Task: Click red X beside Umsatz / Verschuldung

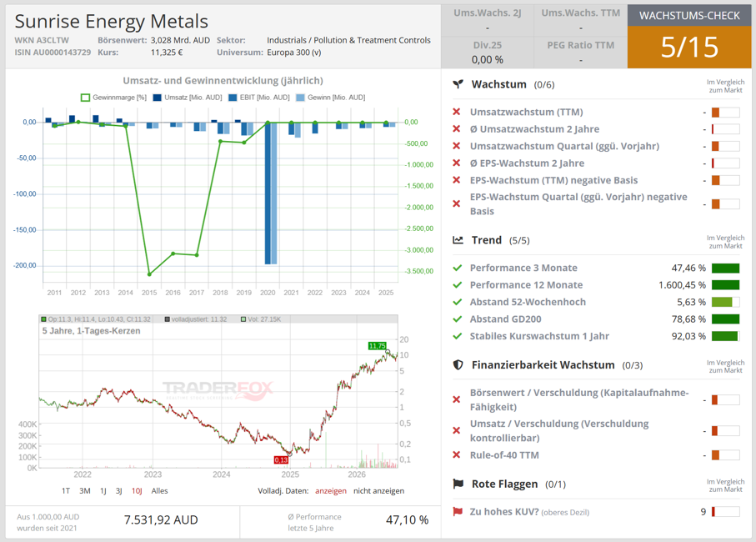Action: [x=457, y=430]
